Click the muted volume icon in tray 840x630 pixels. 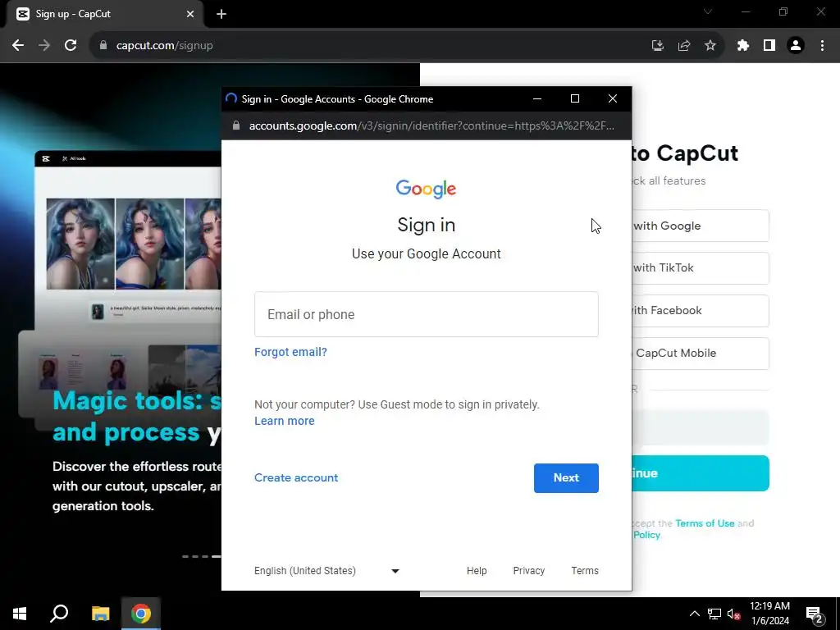733,614
